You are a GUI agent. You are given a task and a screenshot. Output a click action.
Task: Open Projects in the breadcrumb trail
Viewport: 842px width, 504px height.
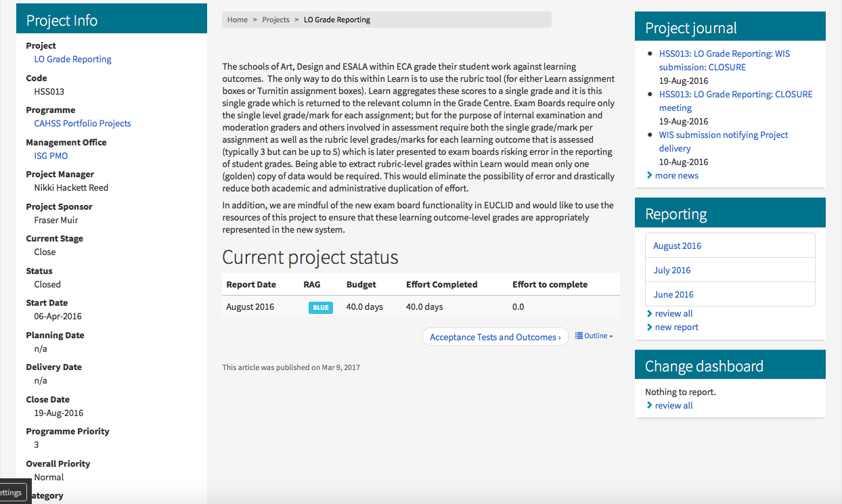point(276,20)
